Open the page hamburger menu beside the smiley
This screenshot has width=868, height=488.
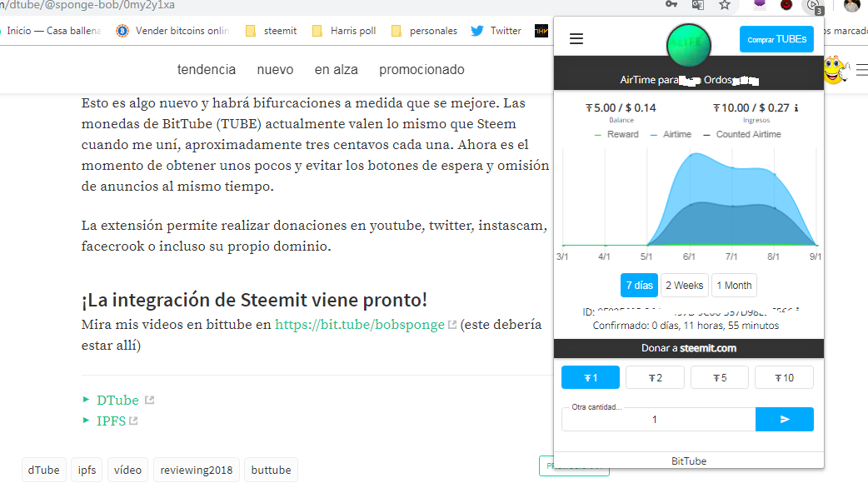point(862,70)
